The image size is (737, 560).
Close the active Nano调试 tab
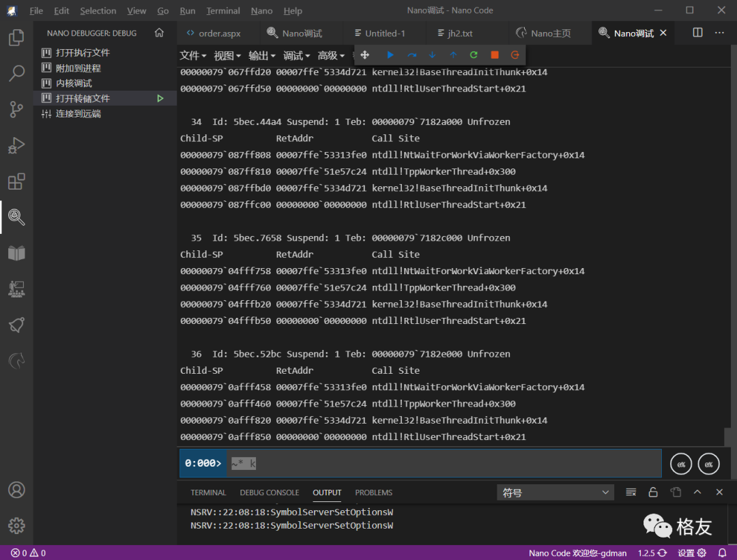pos(663,33)
